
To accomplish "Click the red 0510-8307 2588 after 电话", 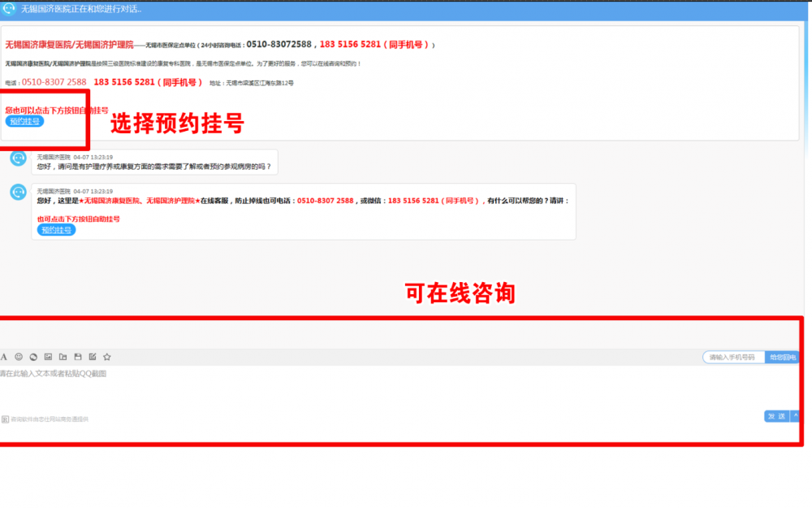I will [x=54, y=82].
